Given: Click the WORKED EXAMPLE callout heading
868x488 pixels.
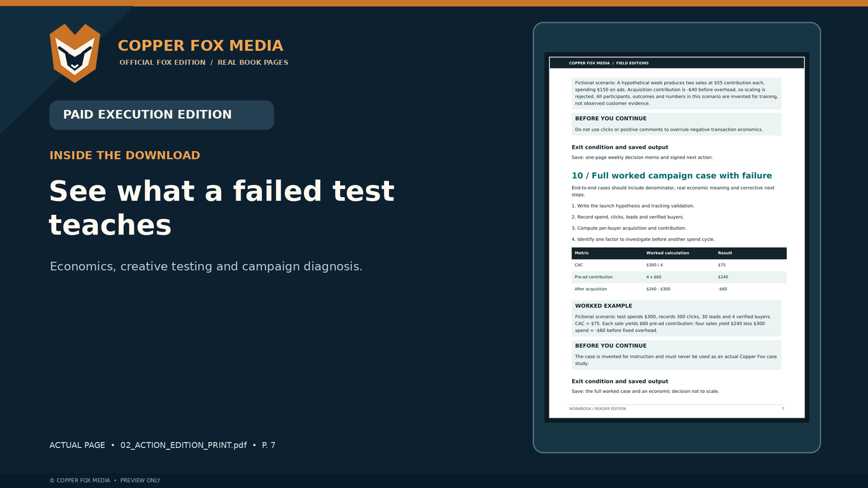Looking at the screenshot, I should point(604,306).
